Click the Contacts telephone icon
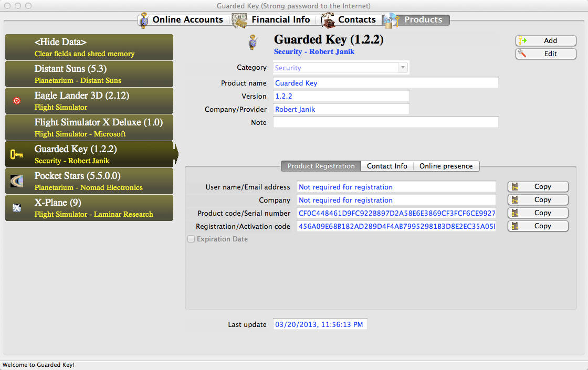Image resolution: width=588 pixels, height=370 pixels. [x=328, y=20]
